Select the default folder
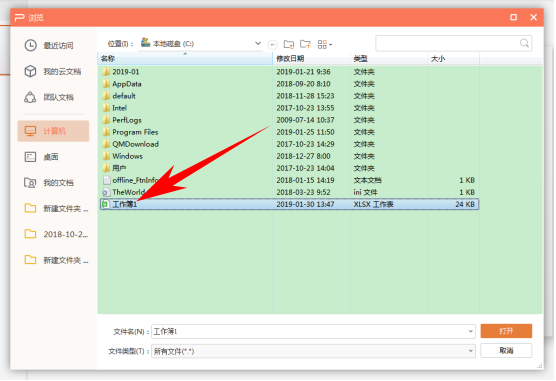Screen dimensions: 556x381 point(119,96)
